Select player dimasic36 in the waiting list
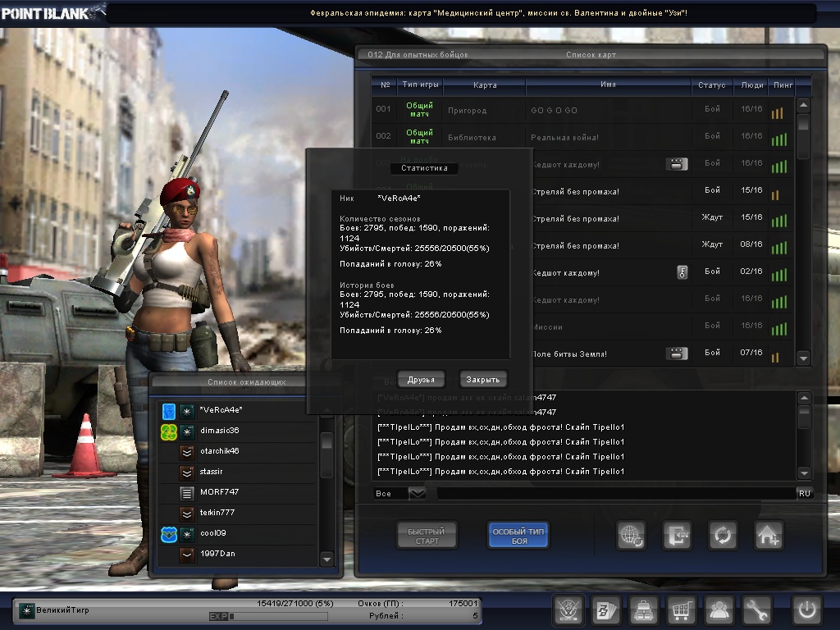The image size is (840, 630). pyautogui.click(x=238, y=431)
